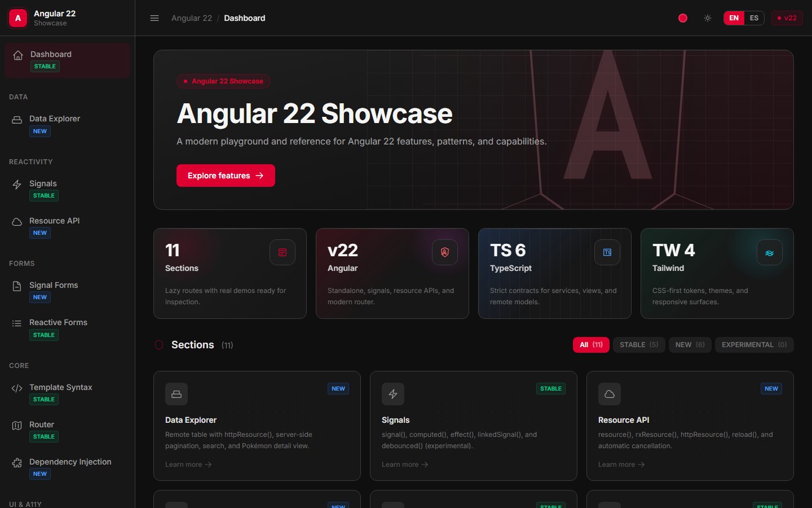Toggle the sidebar hamburger menu
The image size is (812, 508).
[x=155, y=18]
